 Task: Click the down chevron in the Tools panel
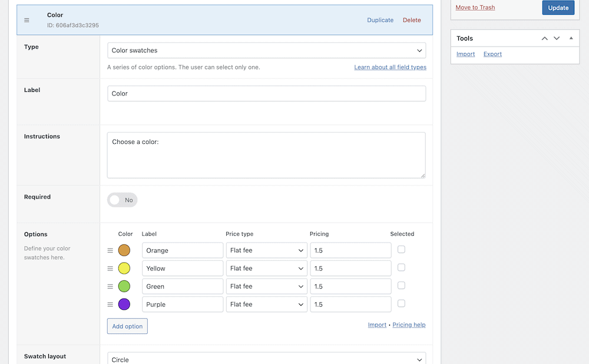point(556,38)
